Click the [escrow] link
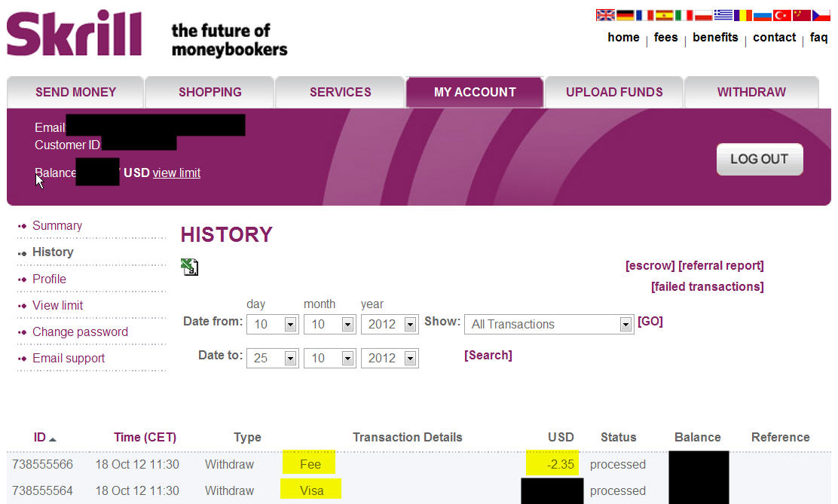 click(650, 266)
